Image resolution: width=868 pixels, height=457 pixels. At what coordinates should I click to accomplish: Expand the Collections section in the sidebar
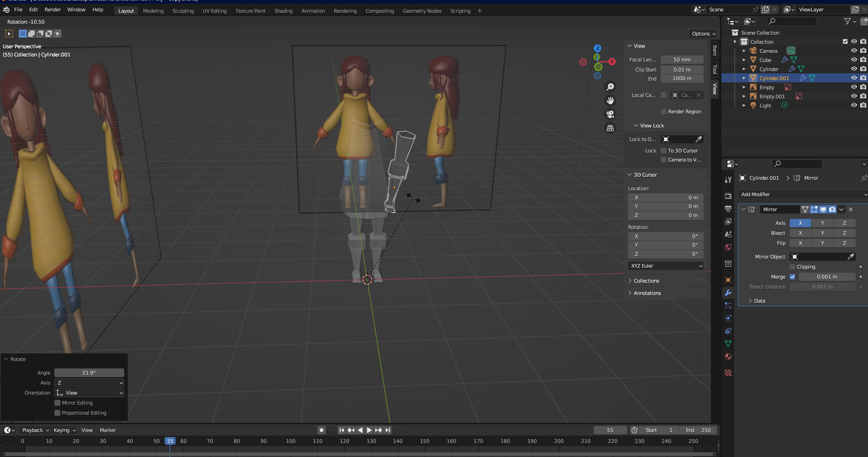[646, 281]
